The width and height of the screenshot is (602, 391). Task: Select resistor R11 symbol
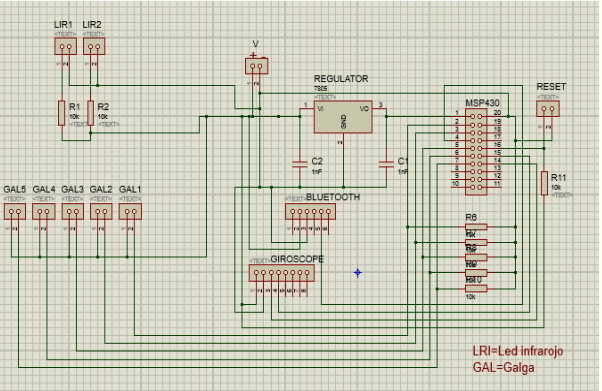coord(544,184)
